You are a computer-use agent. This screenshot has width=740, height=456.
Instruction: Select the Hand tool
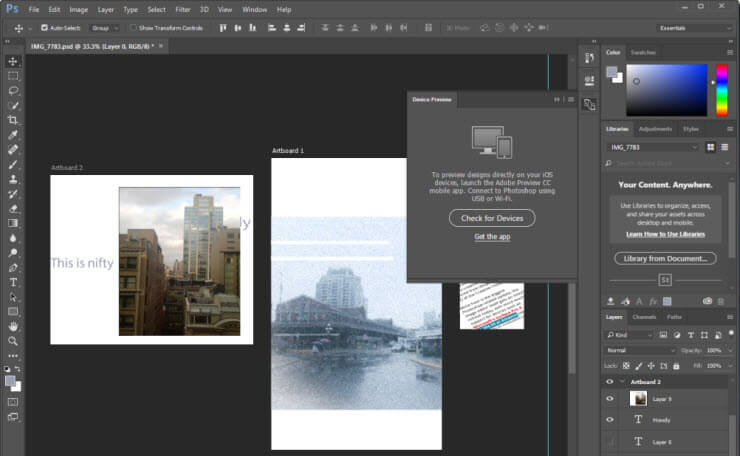13,326
